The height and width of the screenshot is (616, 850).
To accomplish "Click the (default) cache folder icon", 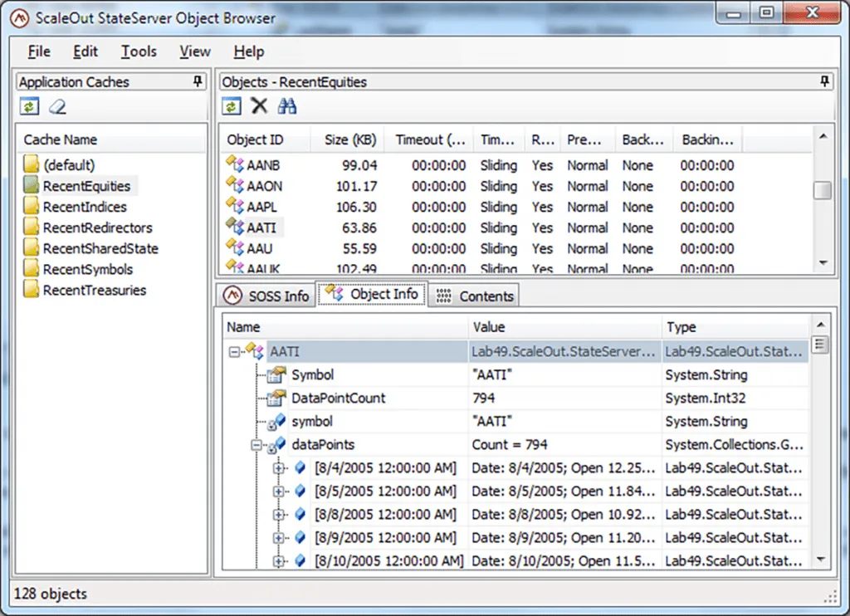I will [32, 164].
